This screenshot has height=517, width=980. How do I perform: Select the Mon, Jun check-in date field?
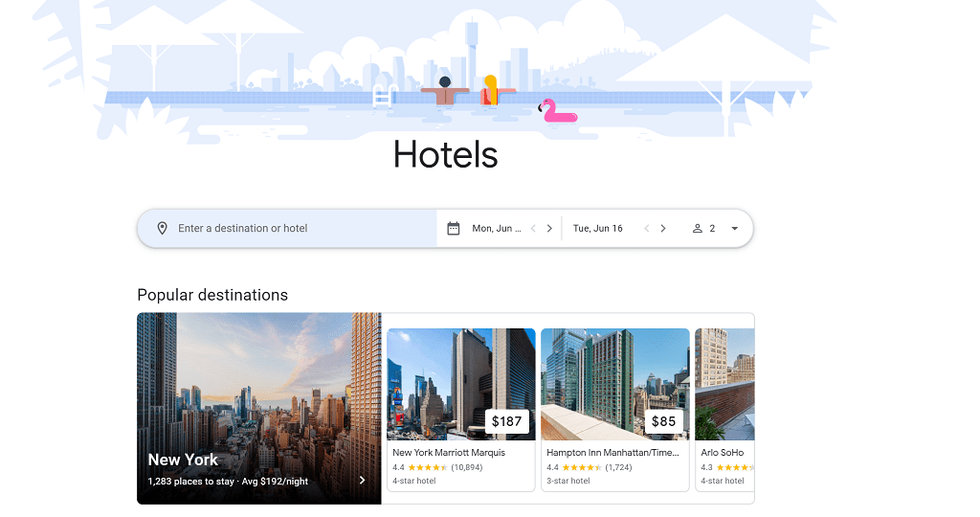[497, 228]
